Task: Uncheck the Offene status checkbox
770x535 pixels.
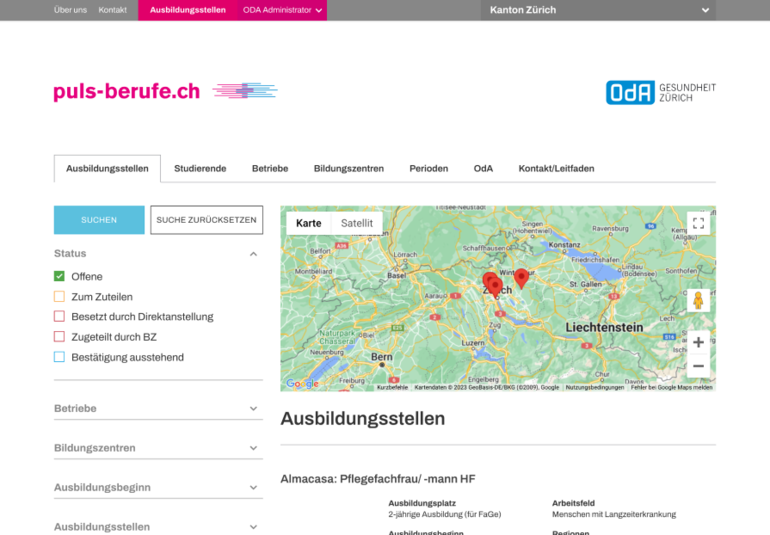Action: (59, 277)
